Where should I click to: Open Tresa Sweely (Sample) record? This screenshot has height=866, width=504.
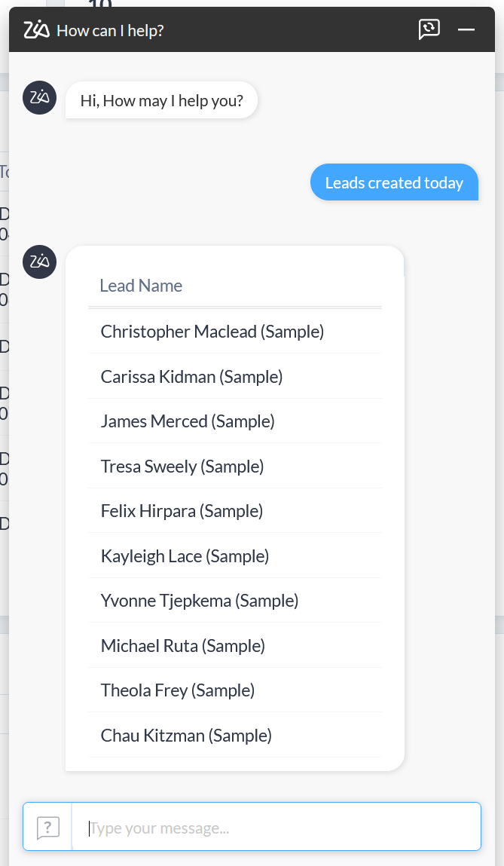[x=182, y=467]
